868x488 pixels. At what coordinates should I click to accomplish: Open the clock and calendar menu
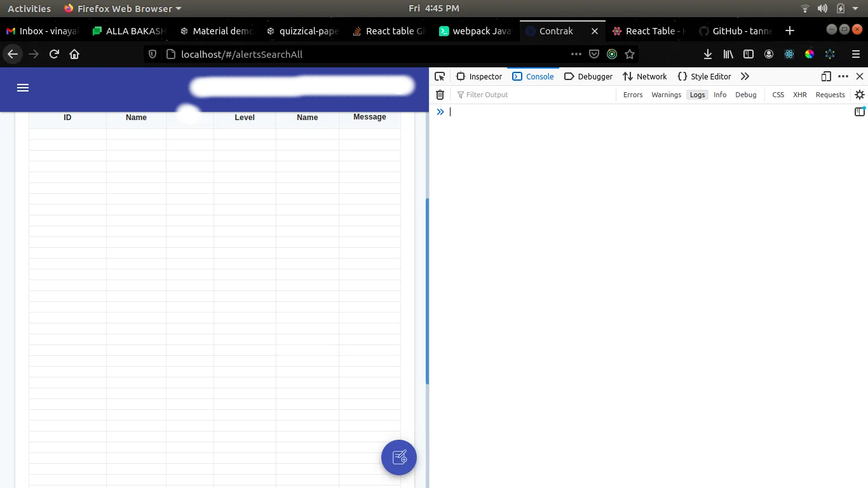tap(434, 8)
